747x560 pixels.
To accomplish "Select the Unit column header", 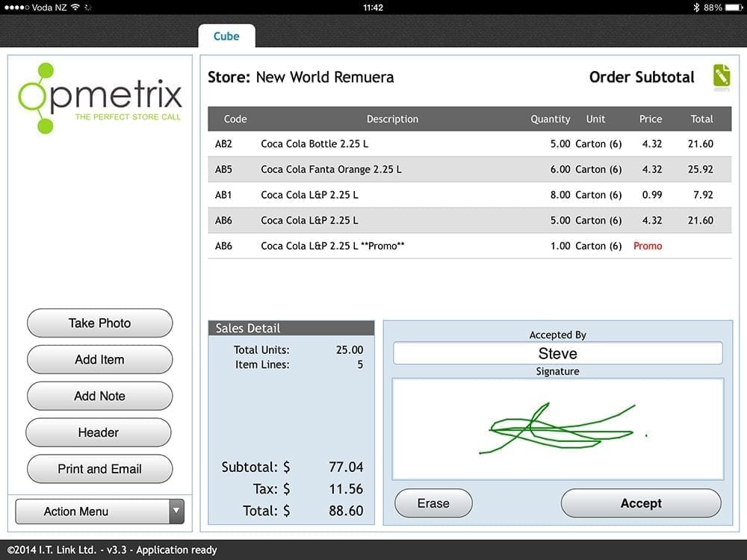I will (x=595, y=119).
